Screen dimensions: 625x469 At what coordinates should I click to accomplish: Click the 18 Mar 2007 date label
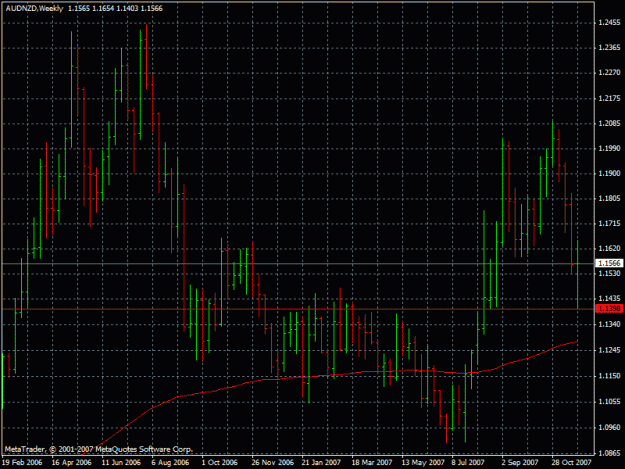tap(371, 463)
